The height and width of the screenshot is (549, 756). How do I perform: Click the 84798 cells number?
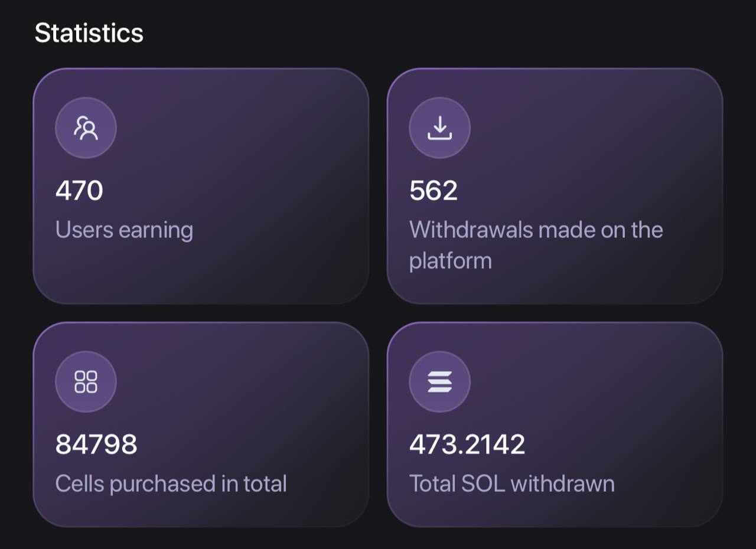96,445
